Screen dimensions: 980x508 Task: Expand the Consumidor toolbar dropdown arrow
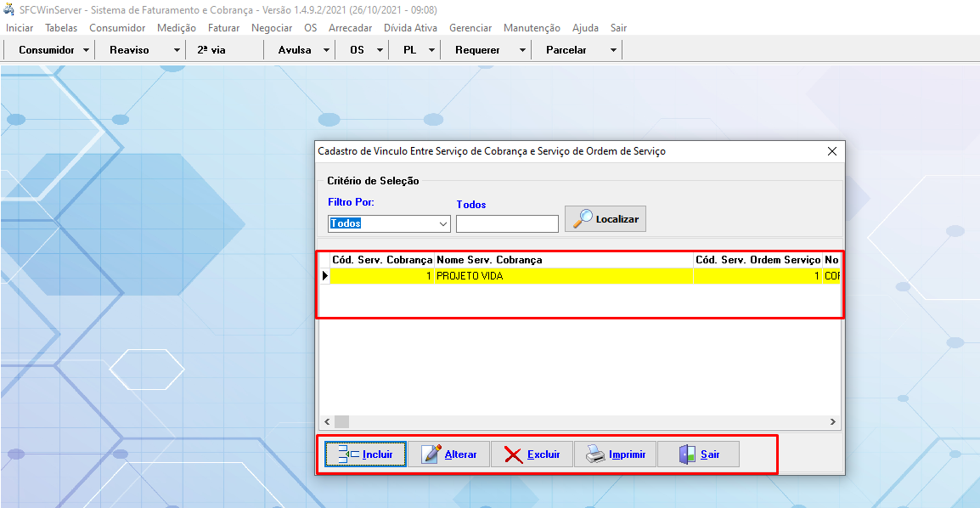pos(87,50)
